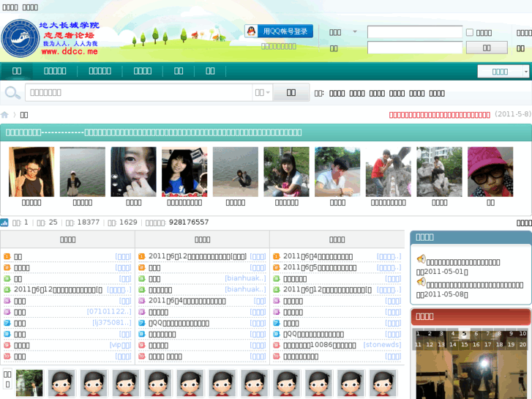This screenshot has width=532, height=399.
Task: Open the thread starting with 2011-6-5
Action: (x=320, y=267)
